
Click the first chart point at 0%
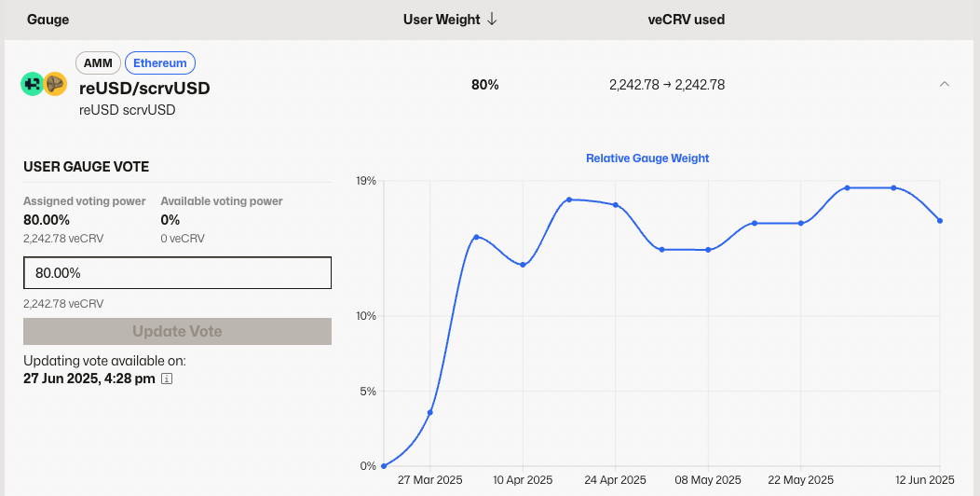pyautogui.click(x=384, y=466)
